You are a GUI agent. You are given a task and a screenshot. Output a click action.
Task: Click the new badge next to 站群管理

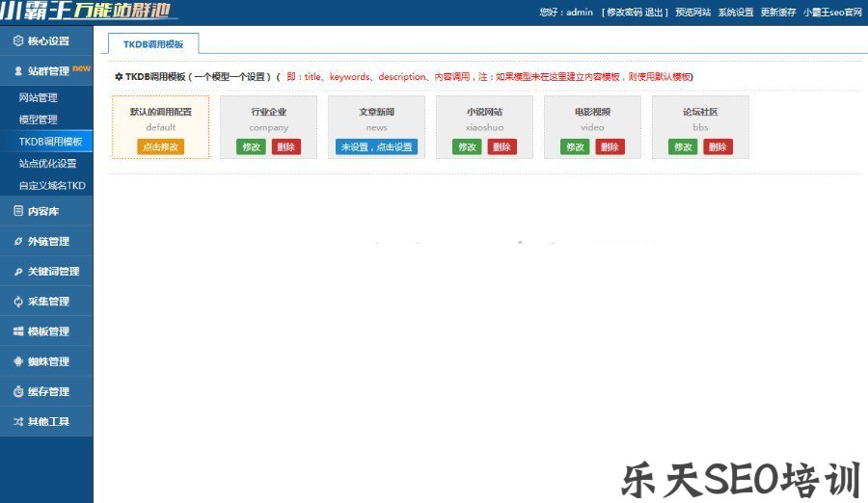(x=81, y=68)
